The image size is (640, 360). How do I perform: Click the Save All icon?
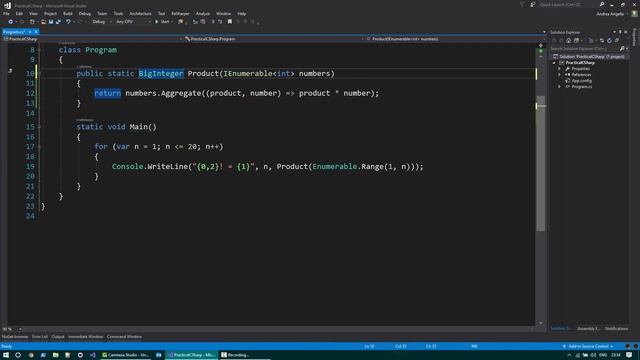click(58, 22)
